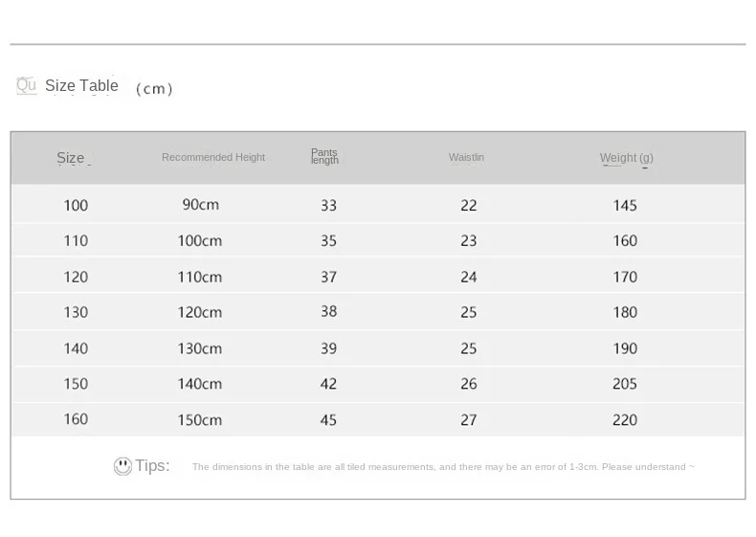Select waistline value 27

(469, 420)
